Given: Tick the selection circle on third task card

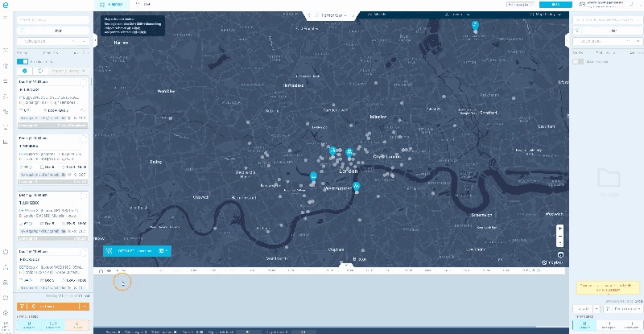Looking at the screenshot, I should 84,196.
